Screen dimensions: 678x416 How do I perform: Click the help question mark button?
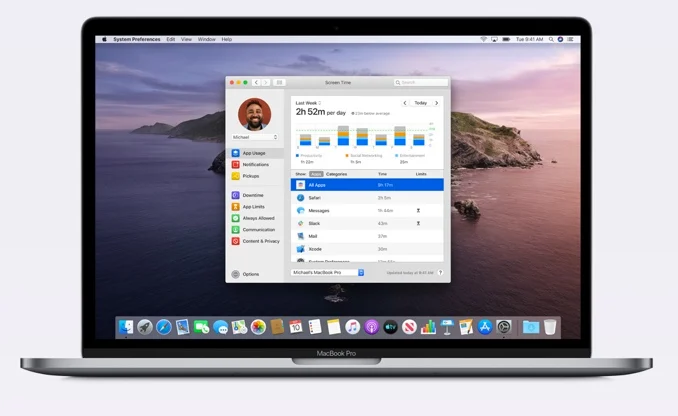click(x=440, y=272)
